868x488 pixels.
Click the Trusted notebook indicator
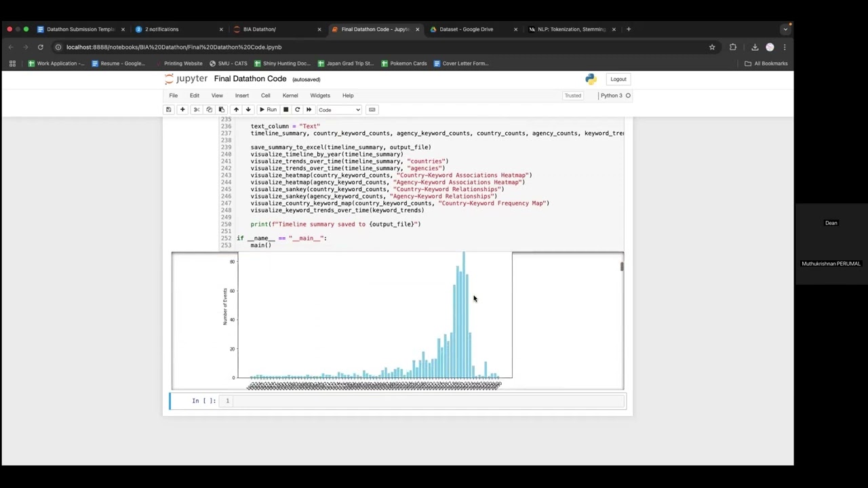click(573, 96)
